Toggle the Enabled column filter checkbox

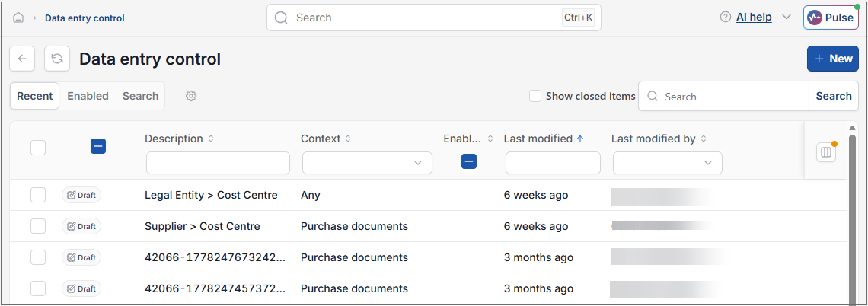coord(469,161)
